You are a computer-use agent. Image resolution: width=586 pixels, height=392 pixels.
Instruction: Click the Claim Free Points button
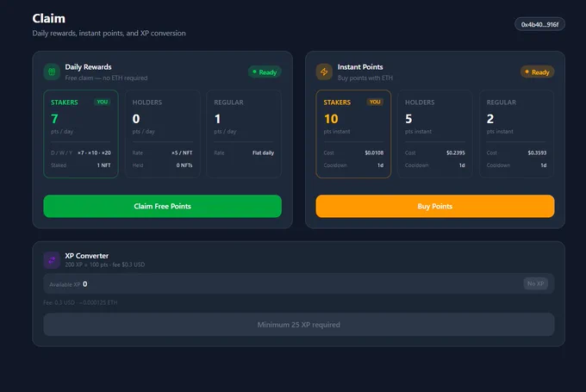(x=163, y=206)
